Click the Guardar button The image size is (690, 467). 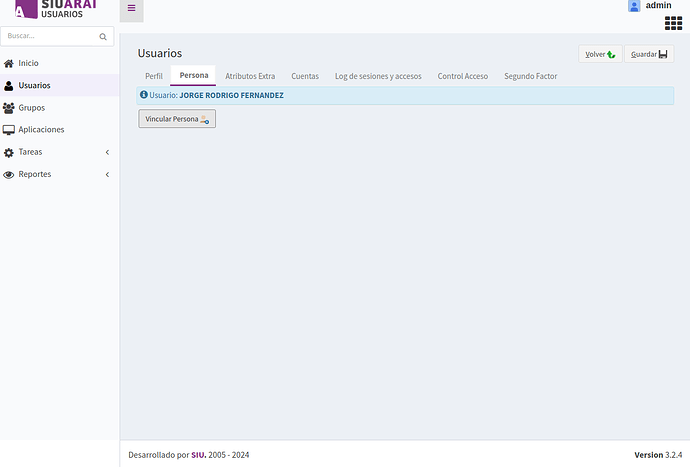click(649, 54)
